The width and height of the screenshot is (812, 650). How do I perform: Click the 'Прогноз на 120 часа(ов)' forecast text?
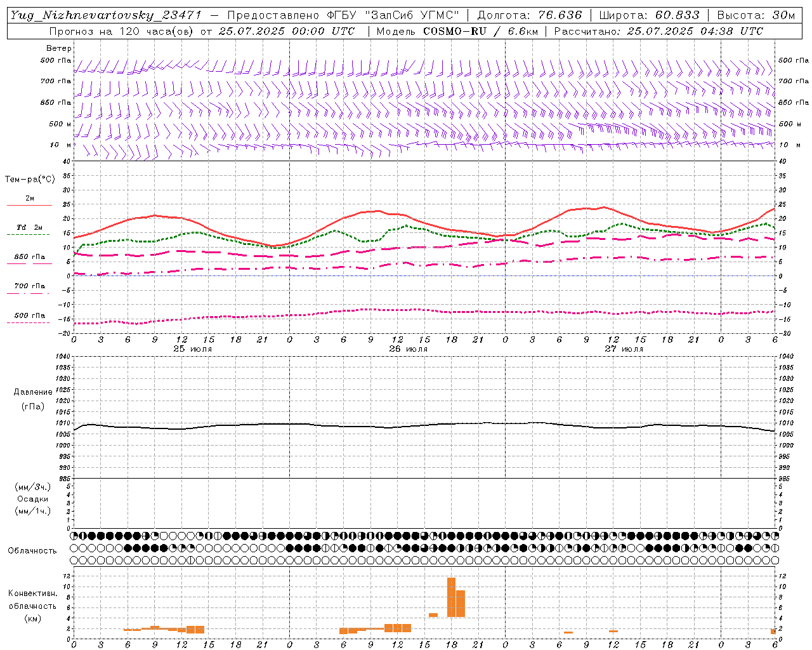click(x=122, y=31)
